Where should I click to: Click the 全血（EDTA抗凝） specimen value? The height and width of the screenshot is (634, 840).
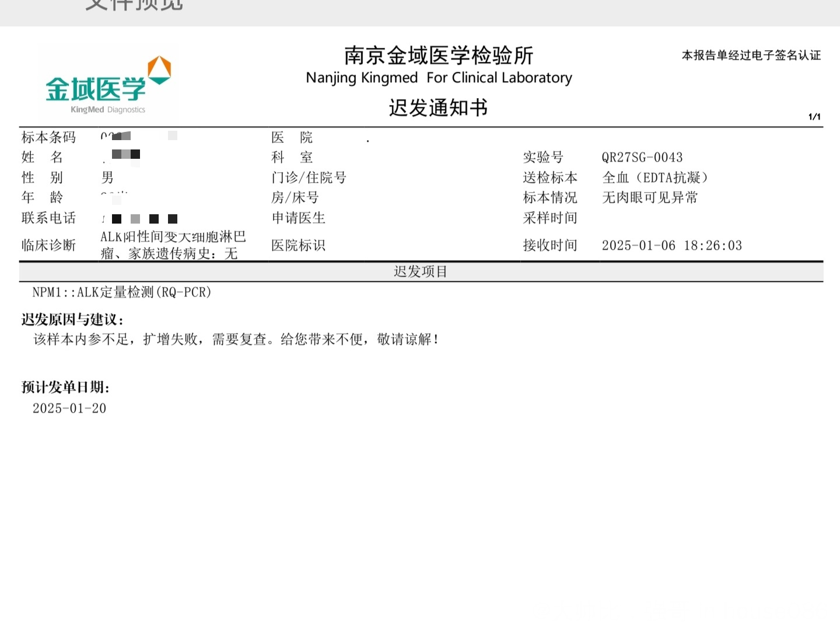(x=654, y=177)
